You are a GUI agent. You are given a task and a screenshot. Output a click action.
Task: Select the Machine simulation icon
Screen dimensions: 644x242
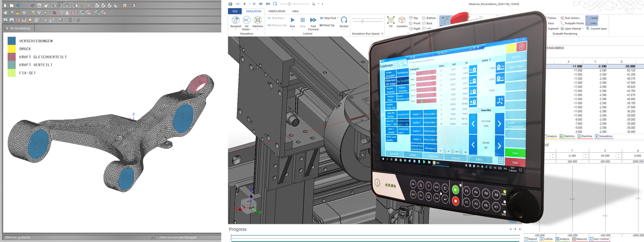[258, 21]
